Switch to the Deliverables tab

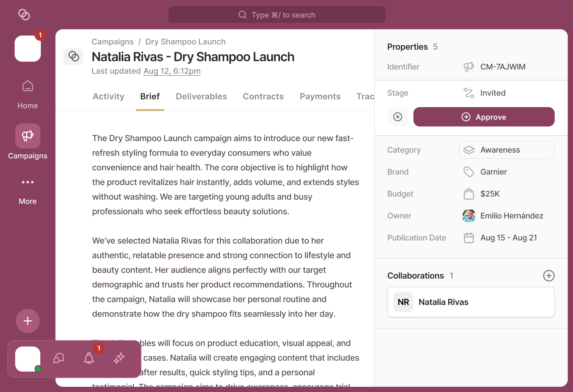201,96
